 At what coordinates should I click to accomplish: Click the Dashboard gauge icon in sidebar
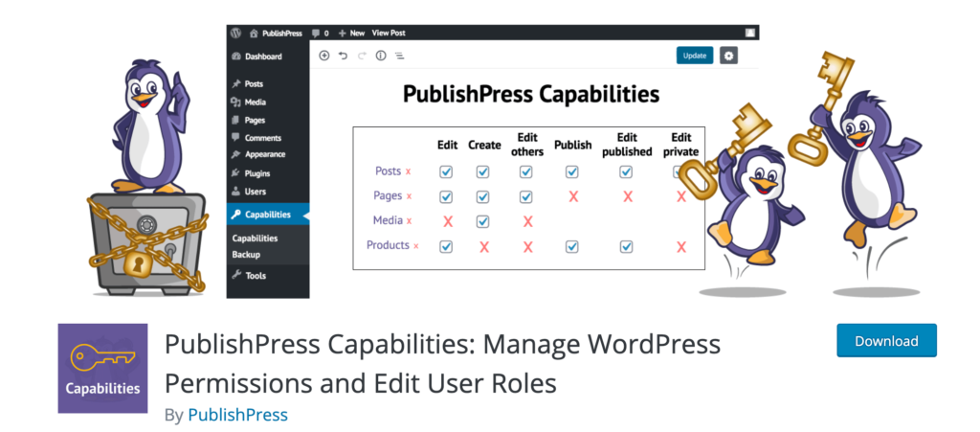236,57
